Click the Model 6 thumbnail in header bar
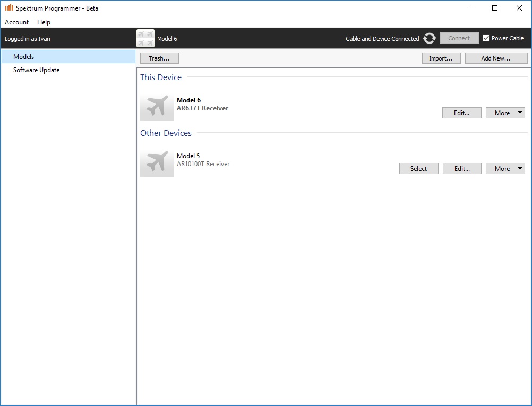Viewport: 532px width, 406px height. click(145, 39)
